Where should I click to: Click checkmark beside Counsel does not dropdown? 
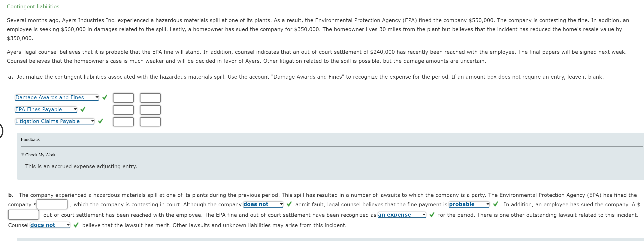(76, 225)
